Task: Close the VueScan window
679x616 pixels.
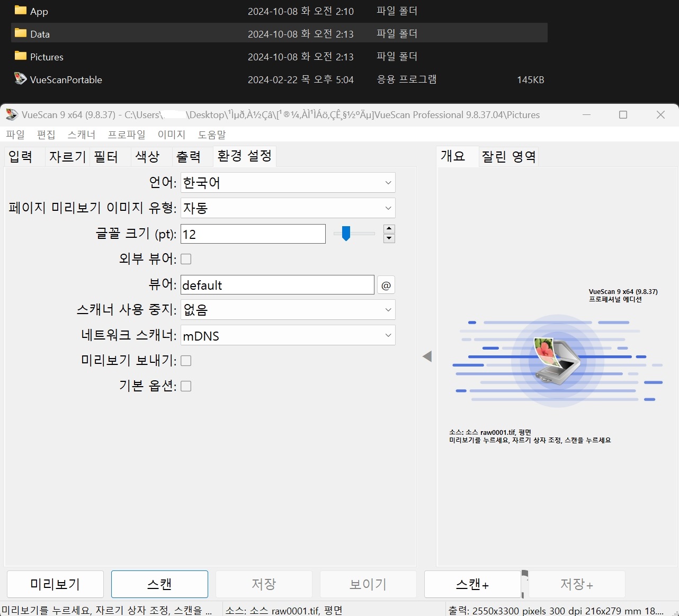Action: tap(660, 114)
